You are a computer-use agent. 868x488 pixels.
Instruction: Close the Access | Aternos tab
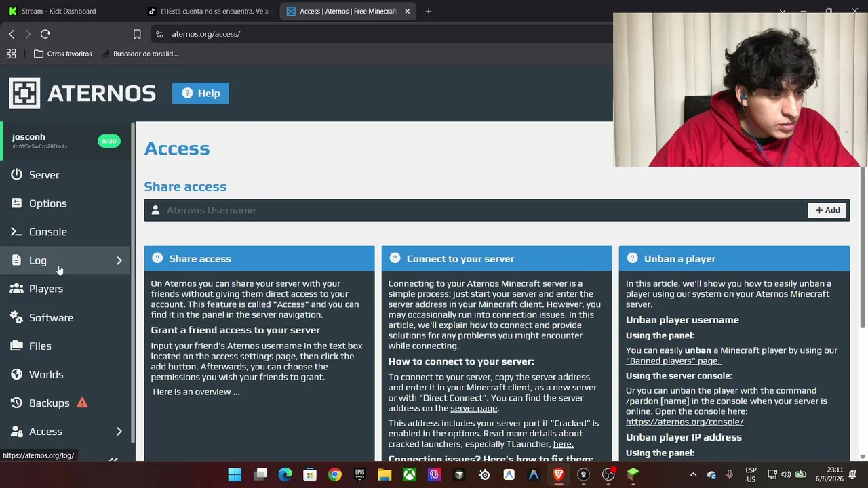click(408, 11)
